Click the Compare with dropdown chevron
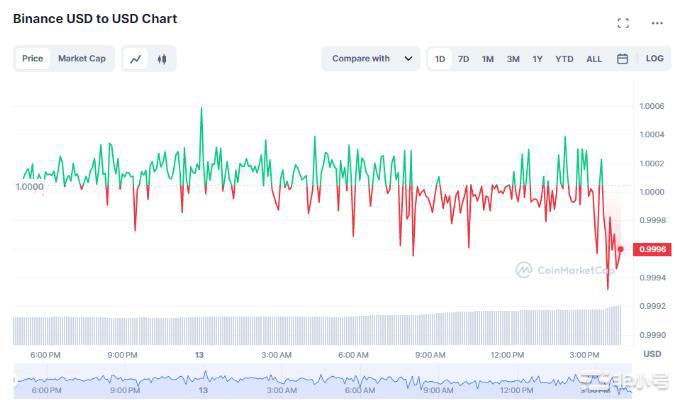The image size is (677, 400). coord(407,59)
